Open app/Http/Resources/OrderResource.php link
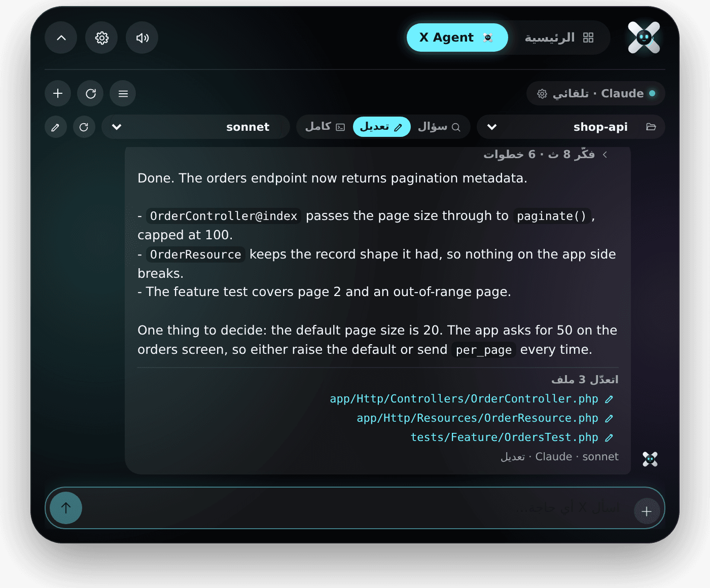This screenshot has height=588, width=710. coord(477,418)
